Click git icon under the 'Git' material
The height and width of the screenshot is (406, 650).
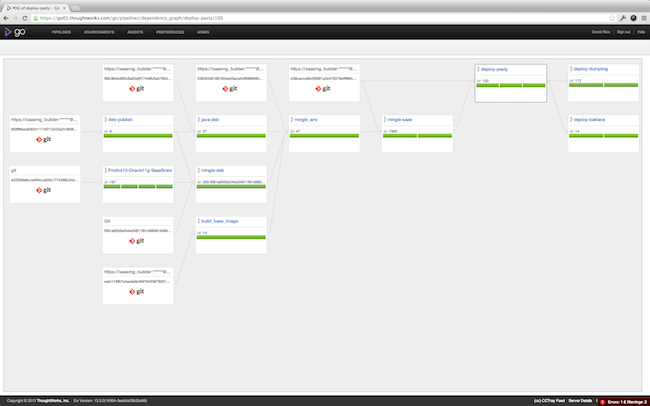[138, 240]
